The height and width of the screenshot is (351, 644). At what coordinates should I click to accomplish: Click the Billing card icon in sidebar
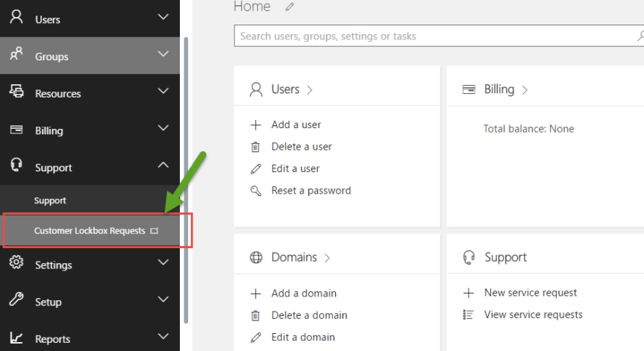click(16, 130)
